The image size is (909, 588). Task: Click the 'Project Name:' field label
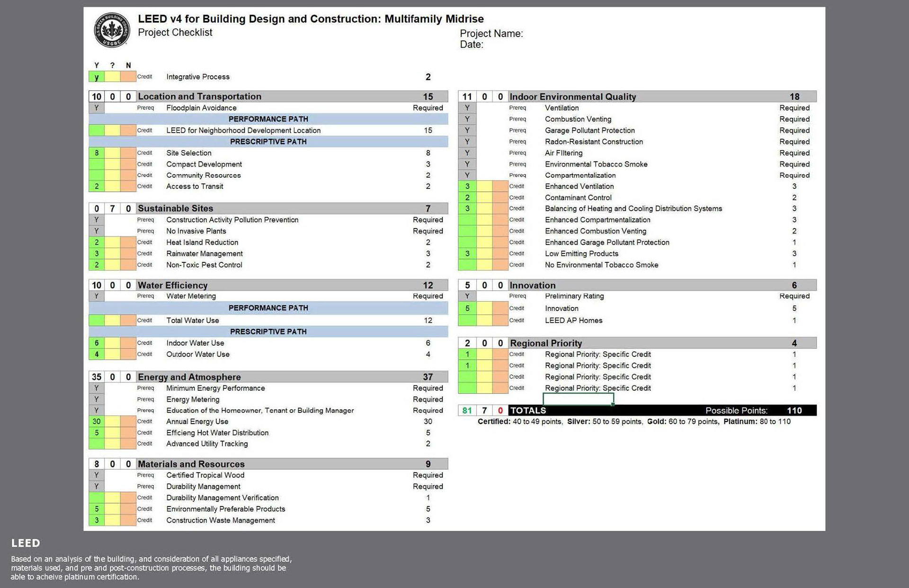(491, 34)
